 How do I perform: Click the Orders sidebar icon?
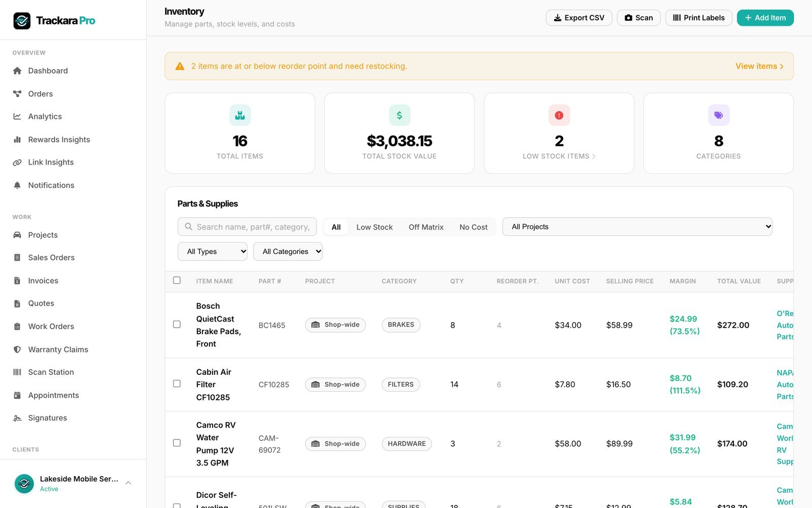pos(17,93)
